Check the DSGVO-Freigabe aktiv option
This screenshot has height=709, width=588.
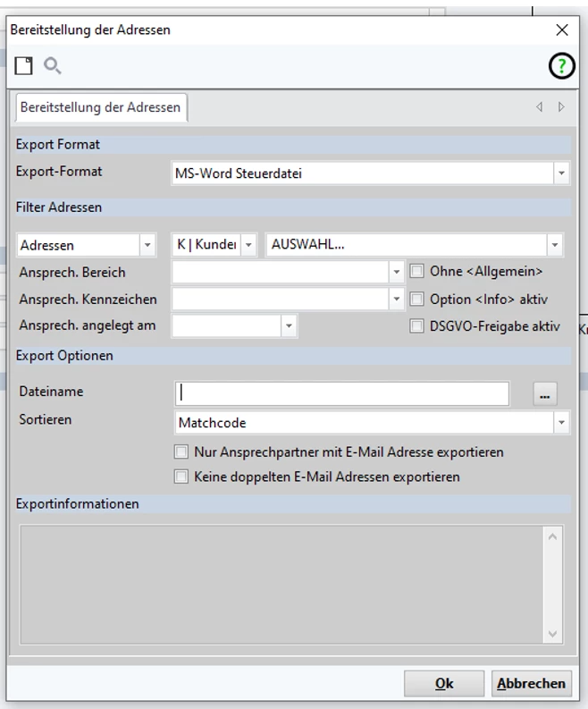pyautogui.click(x=416, y=326)
